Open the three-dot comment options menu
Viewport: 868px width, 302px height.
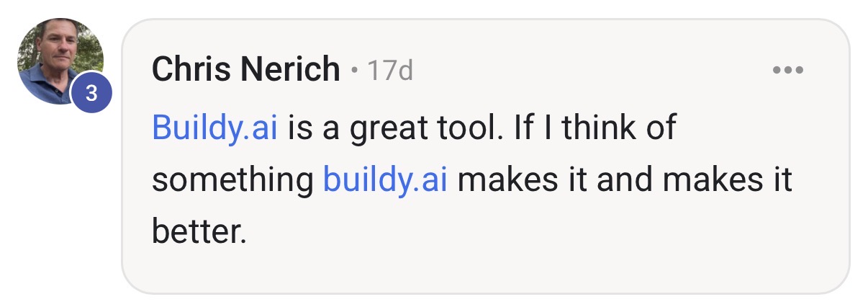click(x=787, y=71)
